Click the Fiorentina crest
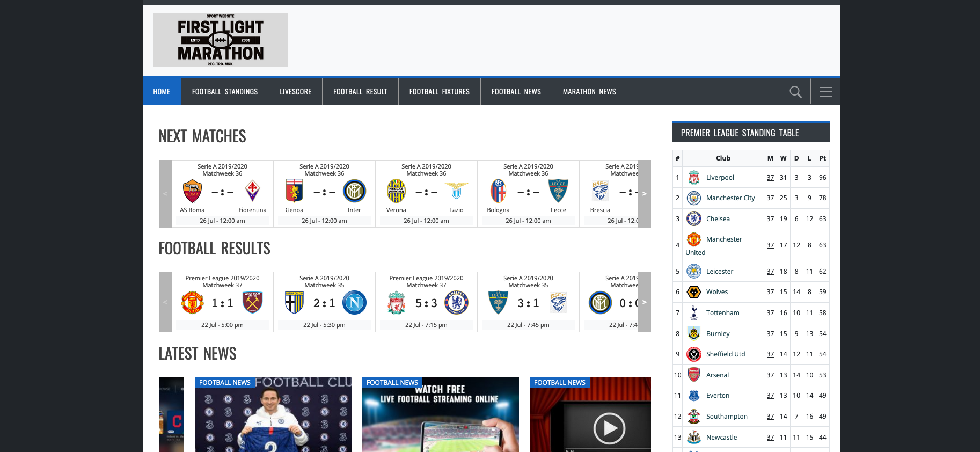This screenshot has height=452, width=980. coord(252,191)
